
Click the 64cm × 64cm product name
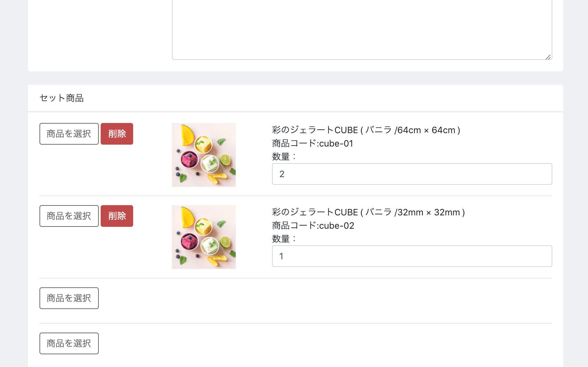tap(366, 130)
